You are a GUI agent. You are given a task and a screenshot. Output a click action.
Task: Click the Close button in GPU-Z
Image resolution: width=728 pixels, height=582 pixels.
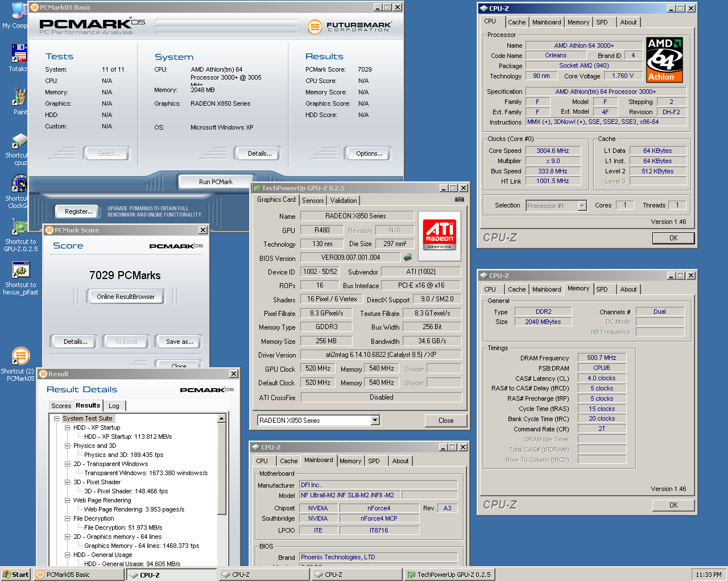coord(446,421)
